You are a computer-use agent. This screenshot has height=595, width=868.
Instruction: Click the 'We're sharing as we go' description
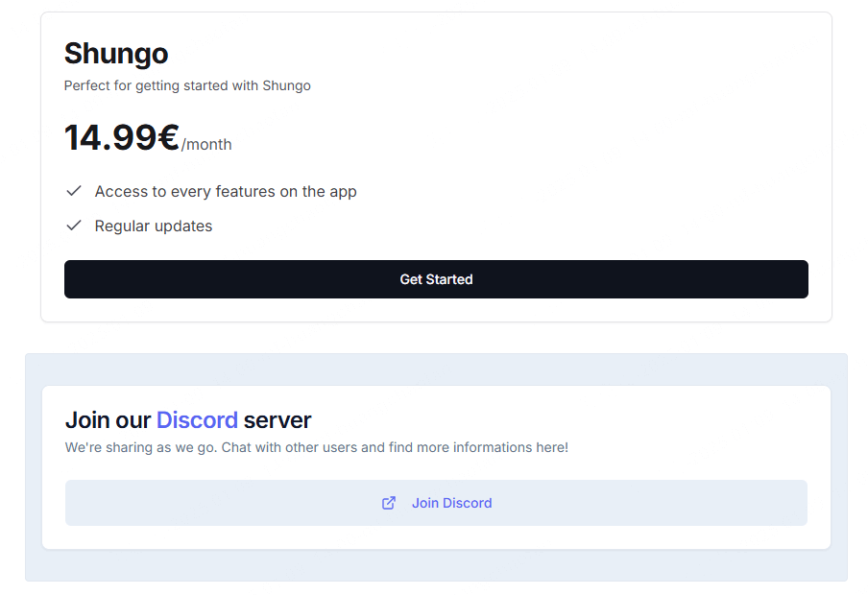click(141, 447)
